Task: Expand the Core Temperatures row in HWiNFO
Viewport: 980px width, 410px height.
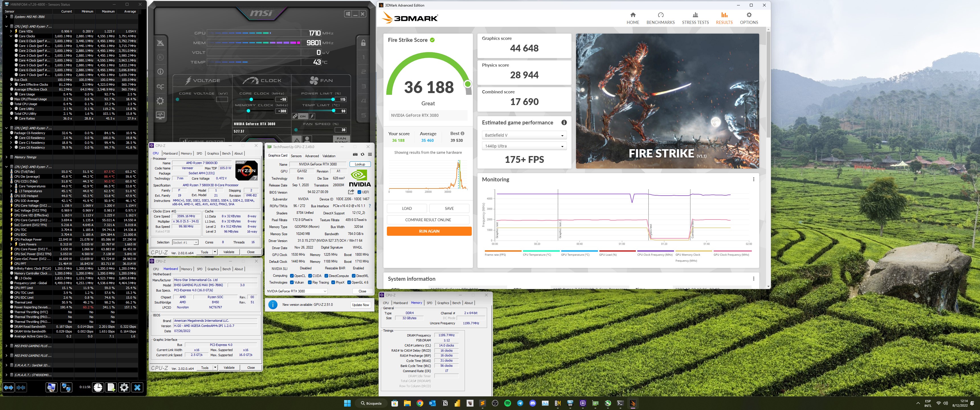Action: (11, 186)
